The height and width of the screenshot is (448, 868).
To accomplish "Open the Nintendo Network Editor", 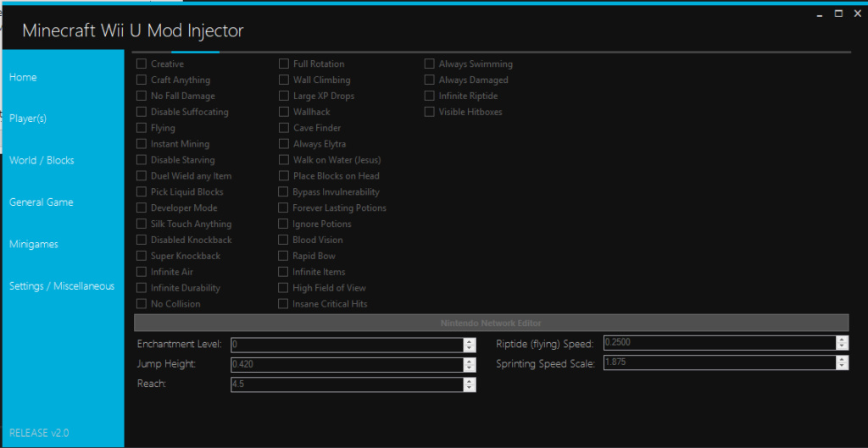I will point(491,323).
